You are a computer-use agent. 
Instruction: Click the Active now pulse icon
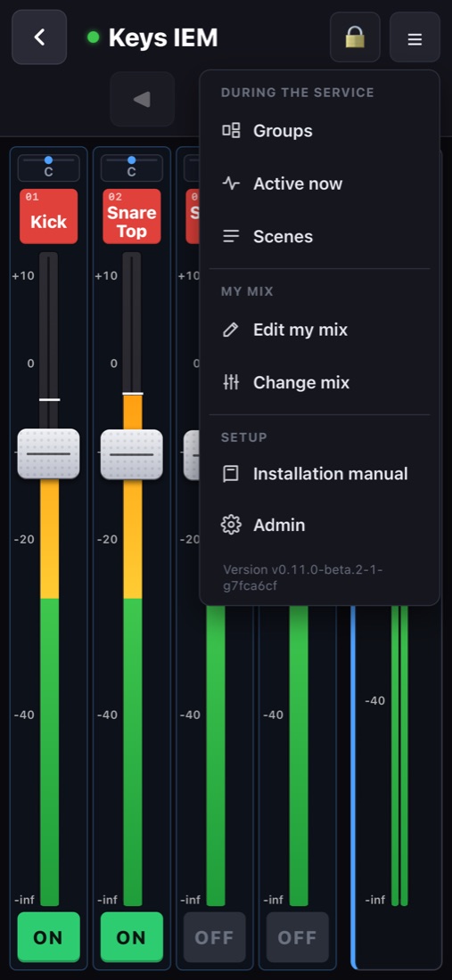[231, 184]
